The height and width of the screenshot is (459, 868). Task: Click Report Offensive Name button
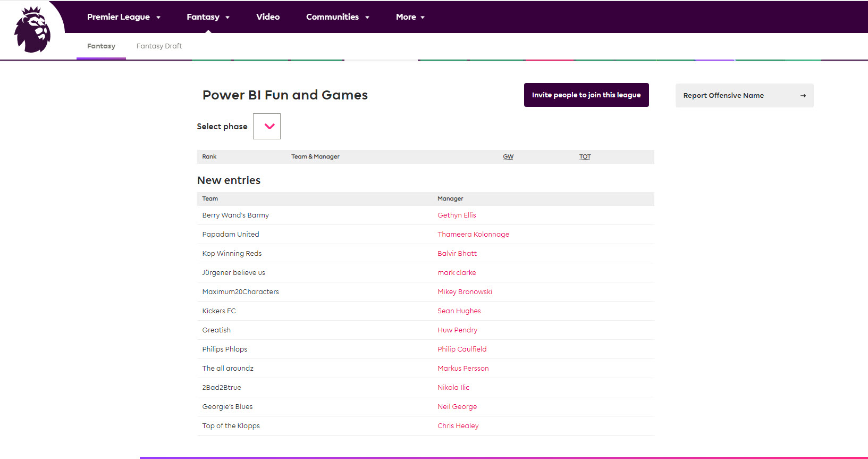[744, 95]
